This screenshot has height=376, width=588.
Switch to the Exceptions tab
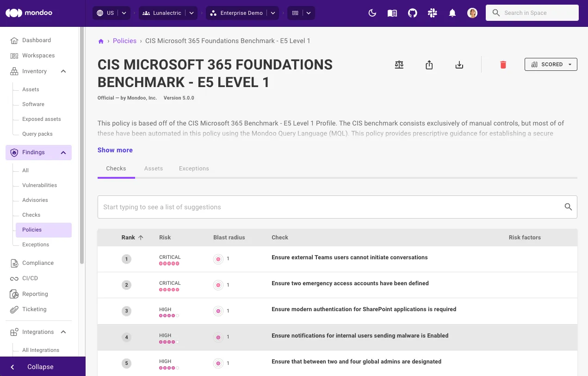pos(194,169)
